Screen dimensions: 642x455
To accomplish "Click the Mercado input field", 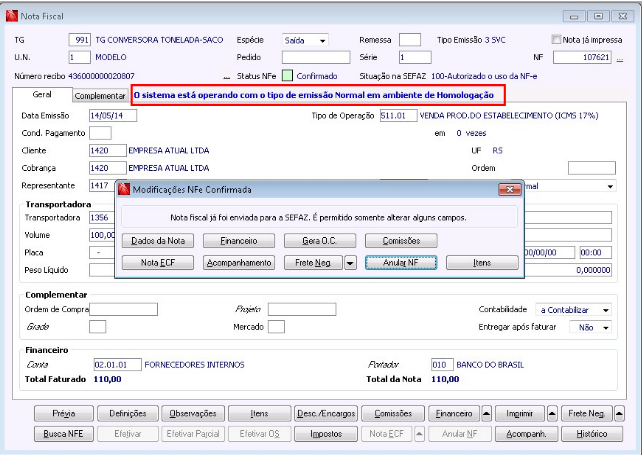I will 276,327.
